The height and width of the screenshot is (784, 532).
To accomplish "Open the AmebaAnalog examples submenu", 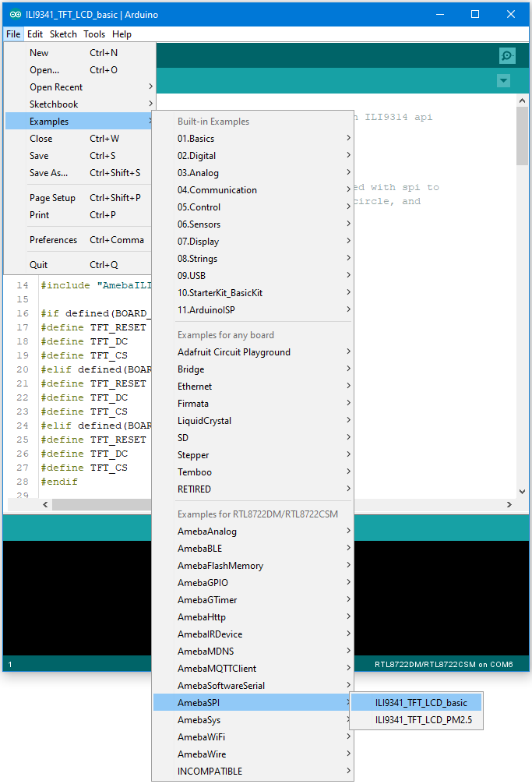I will (253, 531).
